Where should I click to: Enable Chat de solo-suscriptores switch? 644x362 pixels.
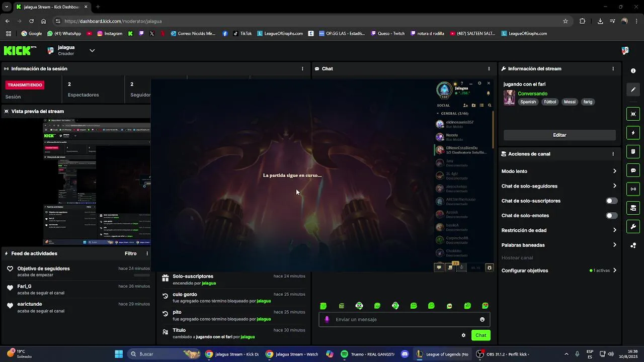tap(611, 201)
